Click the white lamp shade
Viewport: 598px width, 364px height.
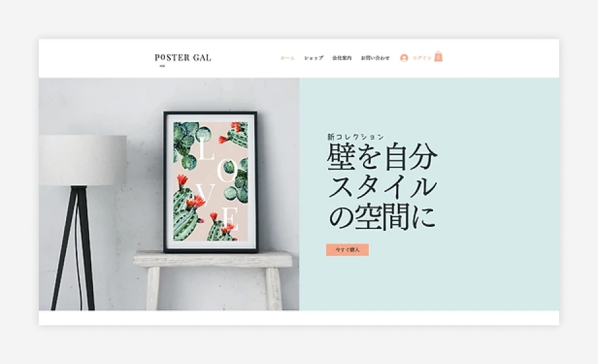(x=83, y=160)
